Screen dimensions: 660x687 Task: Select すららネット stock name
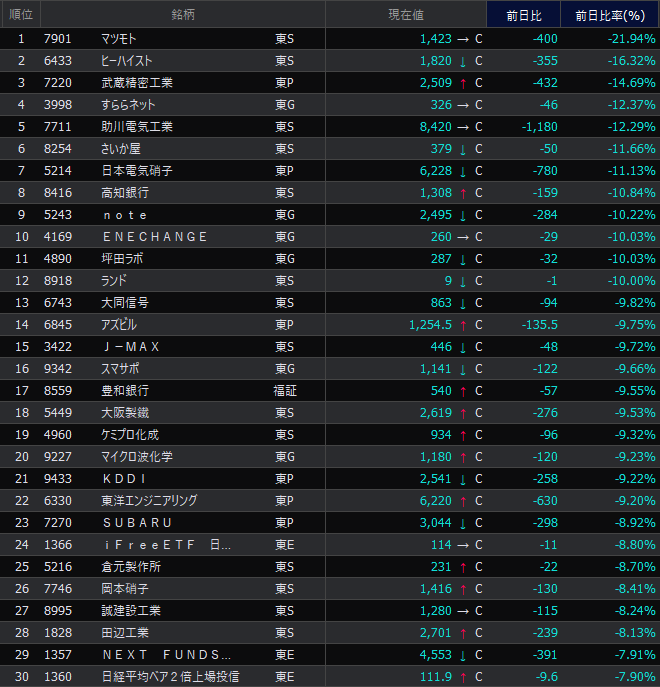pyautogui.click(x=128, y=105)
